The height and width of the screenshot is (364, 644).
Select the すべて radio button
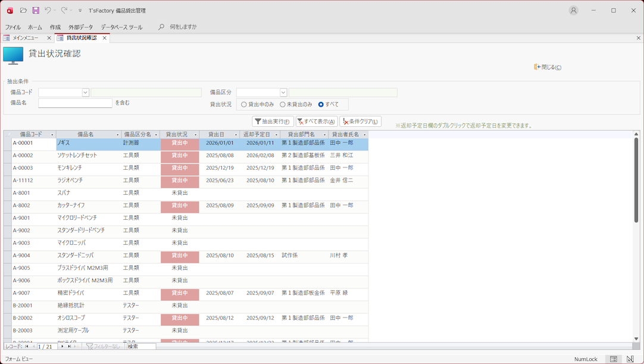pos(321,104)
